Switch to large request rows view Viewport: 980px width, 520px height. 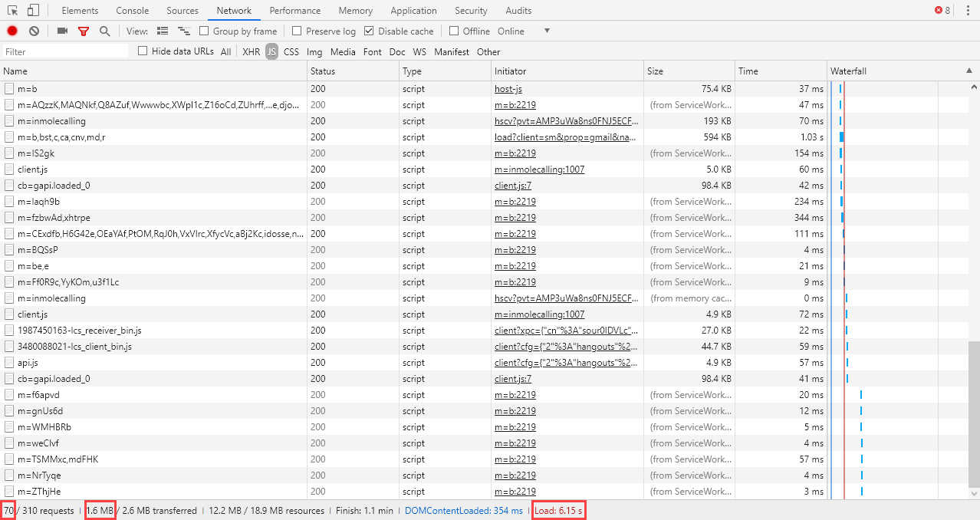coord(162,31)
